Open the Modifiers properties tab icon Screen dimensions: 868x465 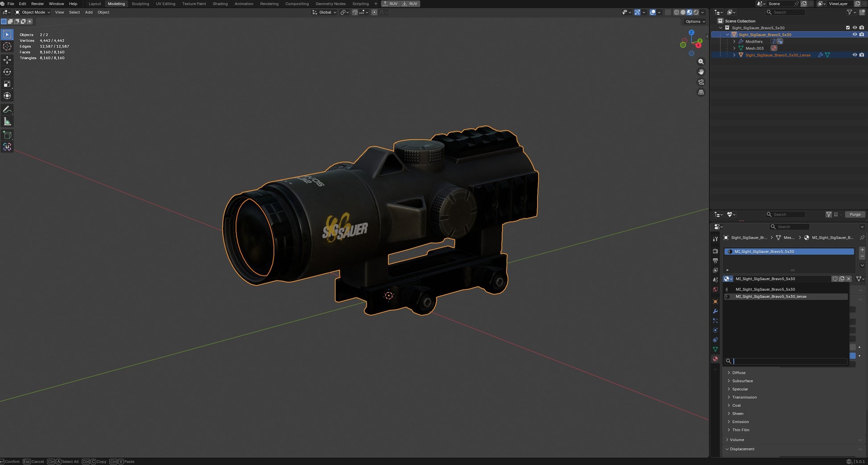[x=715, y=311]
